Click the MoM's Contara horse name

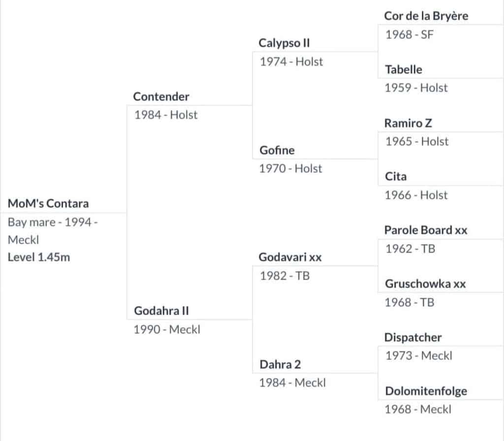tap(48, 204)
